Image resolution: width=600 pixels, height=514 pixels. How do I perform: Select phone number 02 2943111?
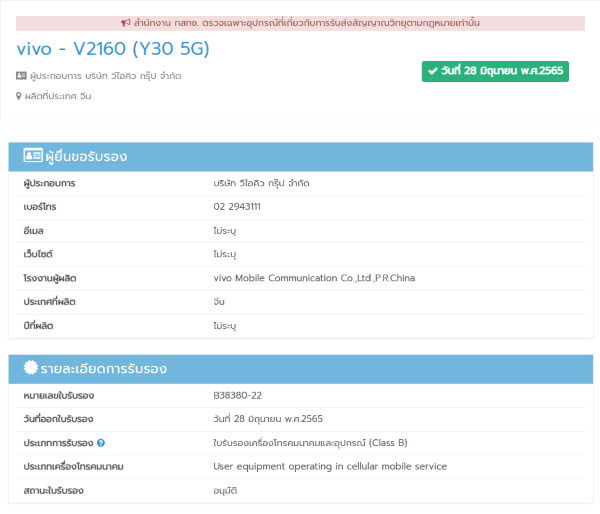point(237,207)
